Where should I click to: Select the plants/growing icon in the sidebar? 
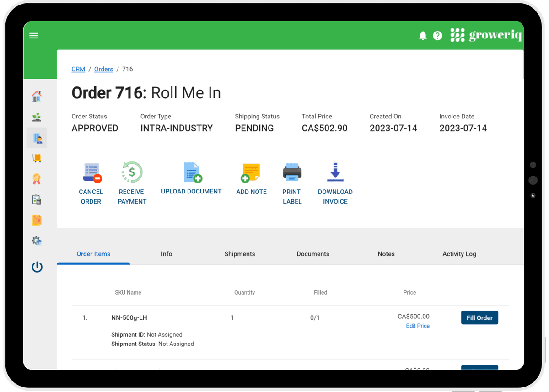point(37,117)
